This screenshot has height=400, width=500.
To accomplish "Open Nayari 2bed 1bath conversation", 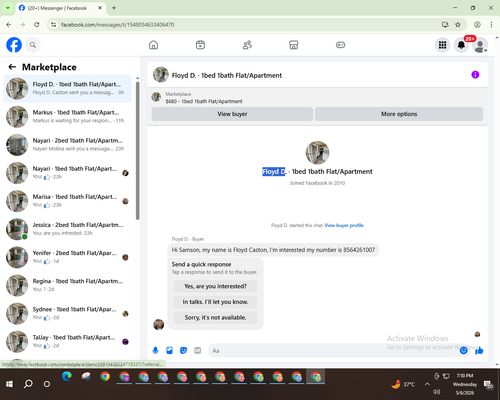I will tap(67, 145).
